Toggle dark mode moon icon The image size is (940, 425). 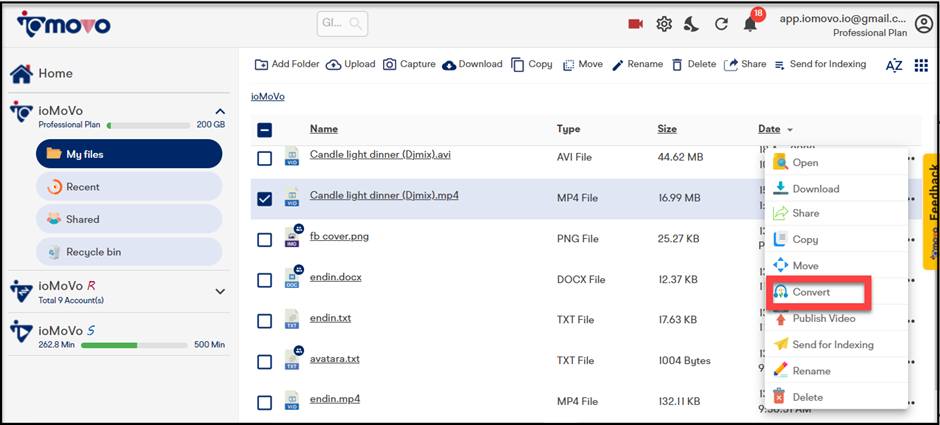tap(692, 24)
